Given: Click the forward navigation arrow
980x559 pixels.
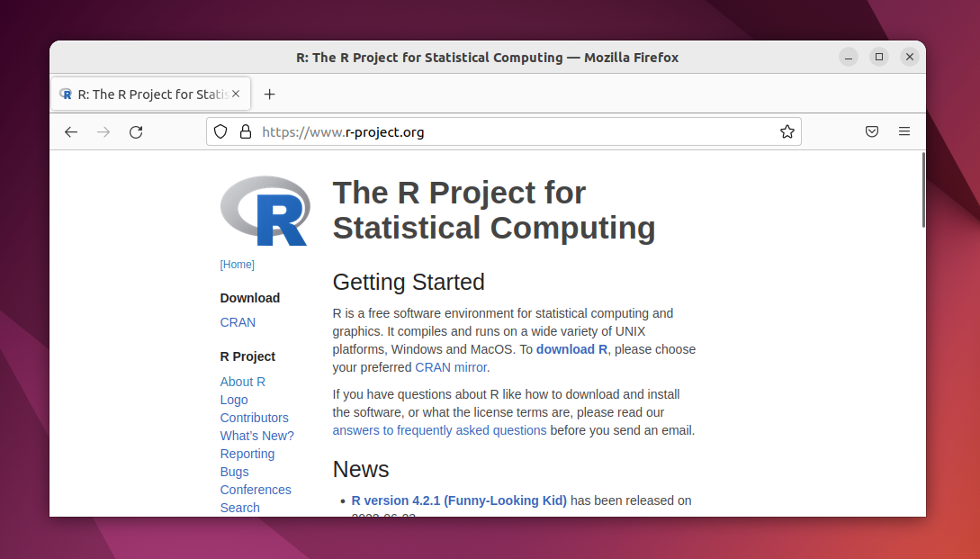Looking at the screenshot, I should pyautogui.click(x=103, y=132).
